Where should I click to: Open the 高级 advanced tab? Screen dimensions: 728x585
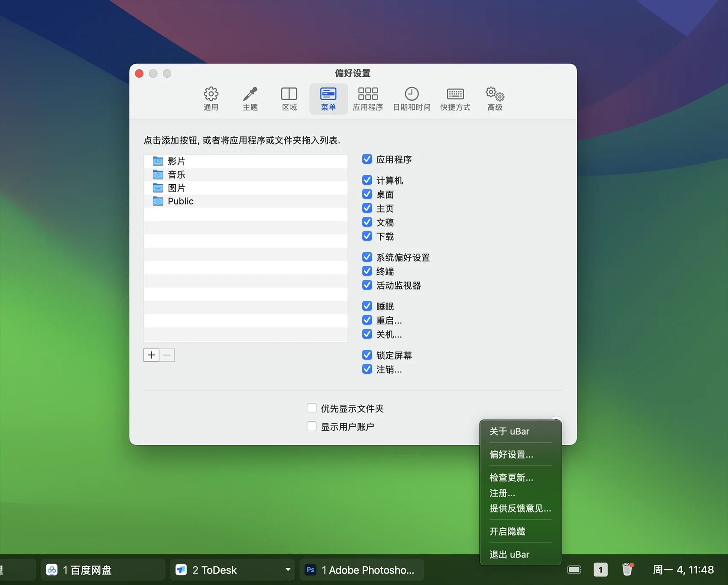[x=495, y=99]
